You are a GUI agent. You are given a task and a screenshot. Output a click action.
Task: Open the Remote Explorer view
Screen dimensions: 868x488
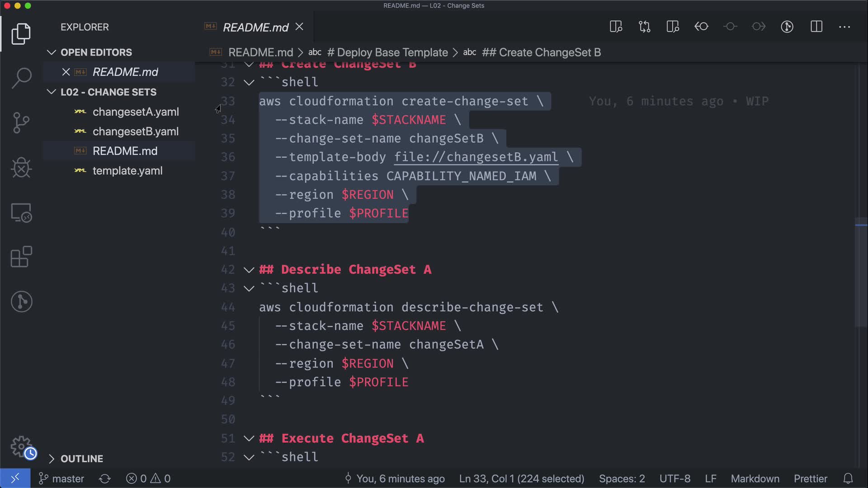[x=21, y=212]
